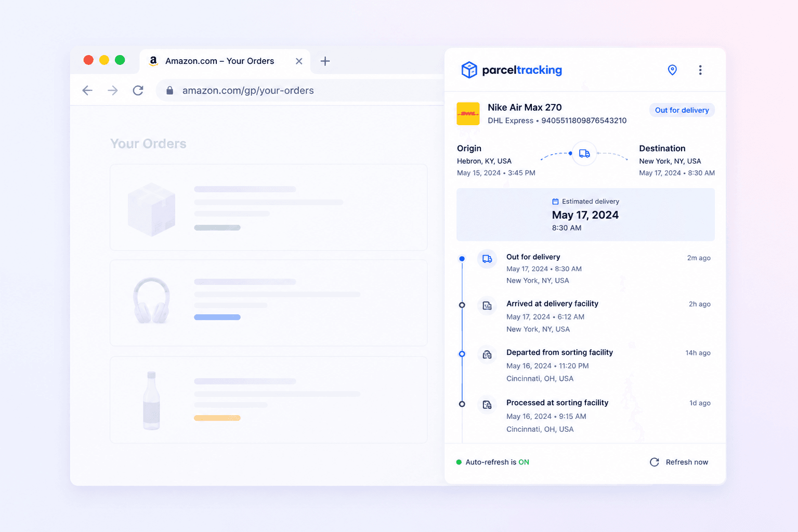The image size is (798, 532).
Task: Click the blue status bar in the headphones order
Action: [x=217, y=317]
